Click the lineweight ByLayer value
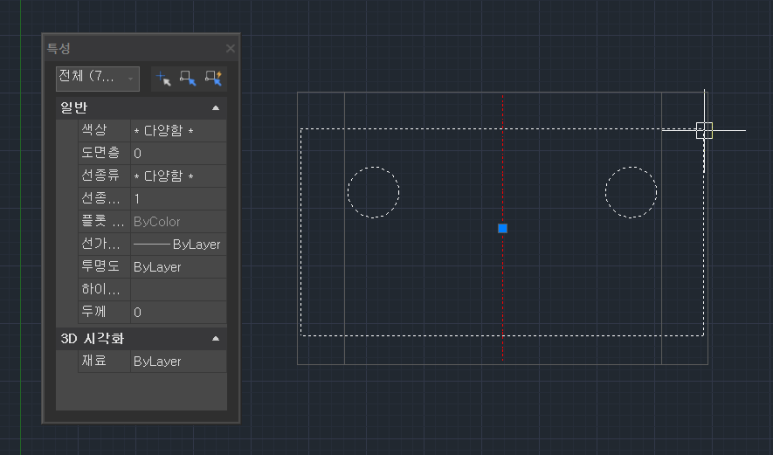 [x=178, y=244]
